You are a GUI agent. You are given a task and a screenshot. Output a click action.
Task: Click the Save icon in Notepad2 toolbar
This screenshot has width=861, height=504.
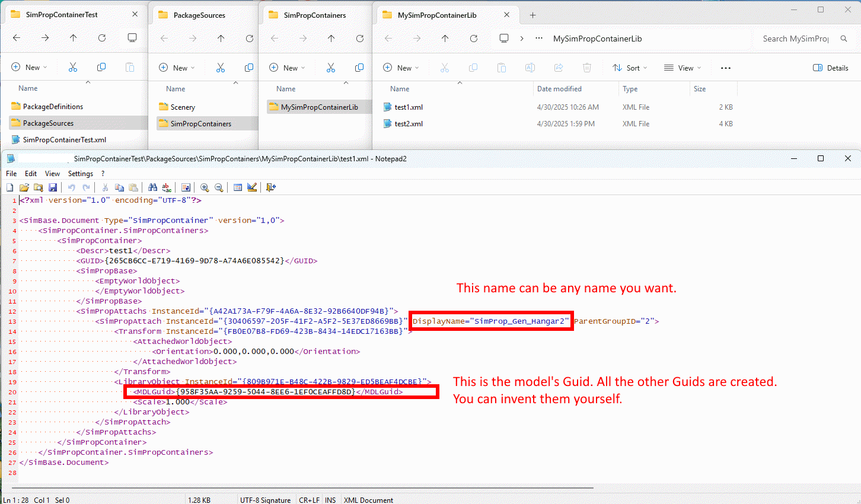click(x=53, y=187)
